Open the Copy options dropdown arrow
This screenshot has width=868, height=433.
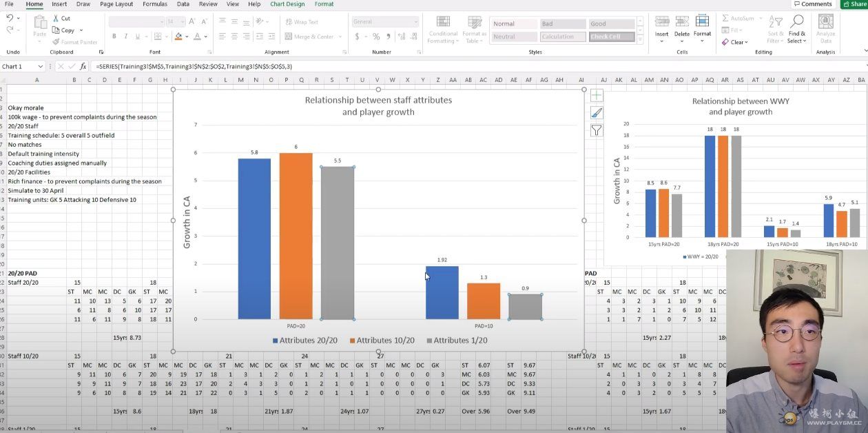click(x=81, y=30)
